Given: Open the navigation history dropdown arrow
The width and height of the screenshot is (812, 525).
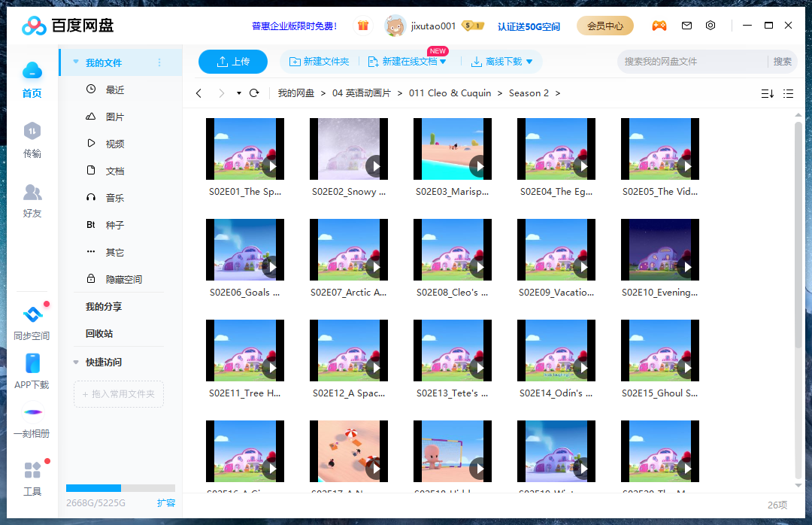Looking at the screenshot, I should 239,93.
